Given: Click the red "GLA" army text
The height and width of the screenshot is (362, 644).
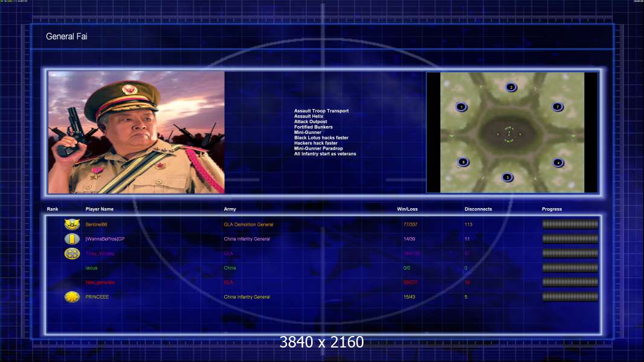Looking at the screenshot, I should [x=228, y=282].
